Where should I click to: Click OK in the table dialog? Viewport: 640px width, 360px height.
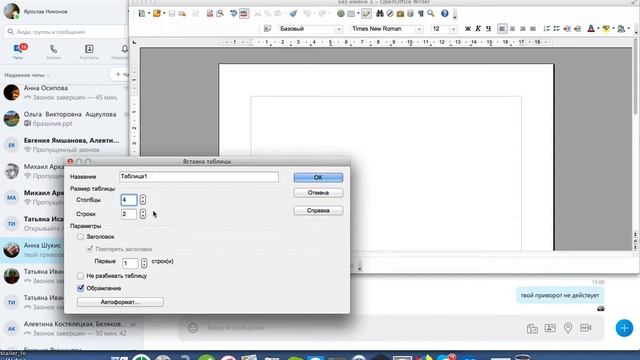[318, 178]
